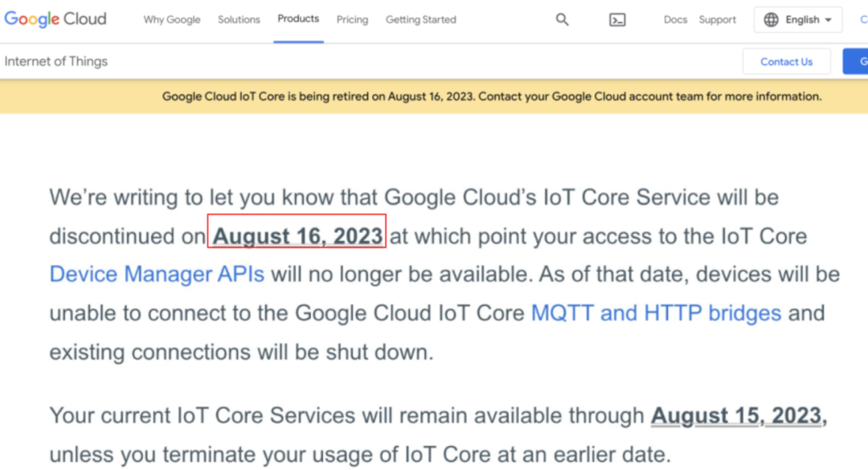Open search with the magnifier icon
The image size is (868, 470).
coord(563,20)
